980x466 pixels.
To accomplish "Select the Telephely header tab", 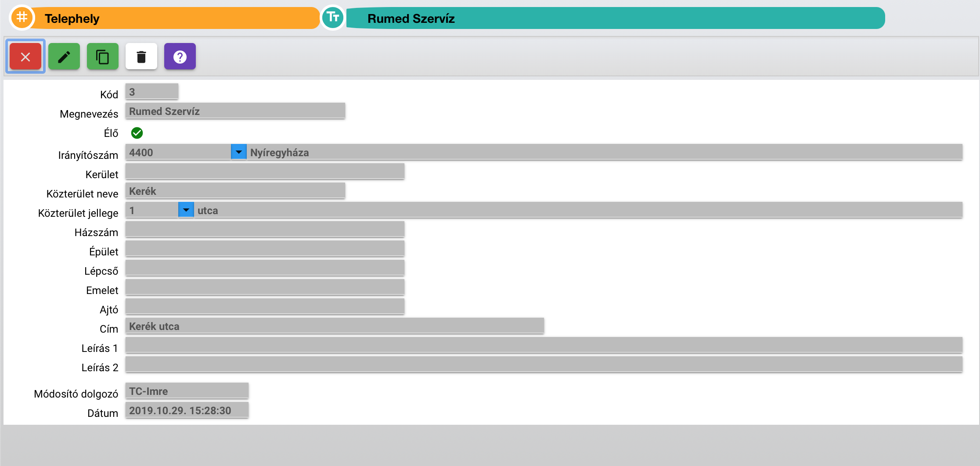I will click(x=176, y=18).
